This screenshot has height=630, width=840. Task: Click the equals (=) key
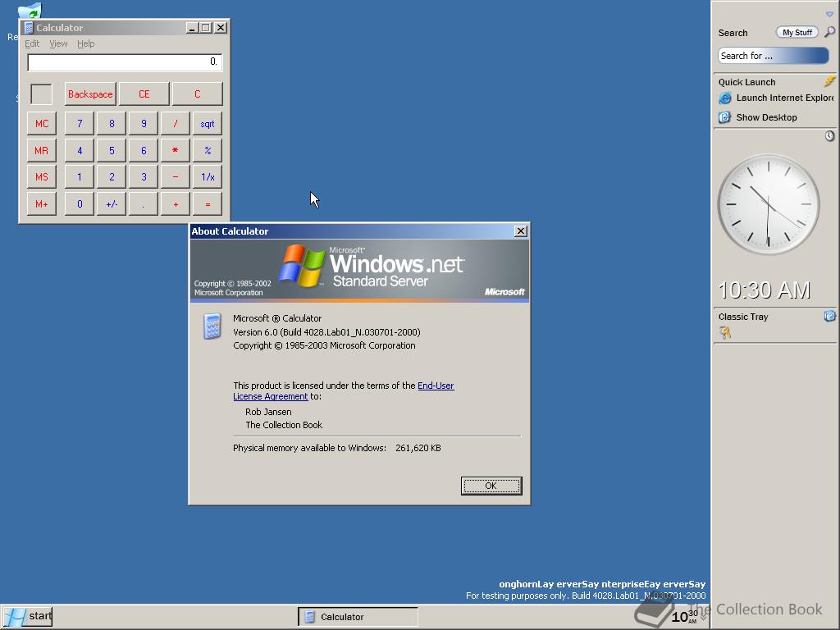[208, 203]
